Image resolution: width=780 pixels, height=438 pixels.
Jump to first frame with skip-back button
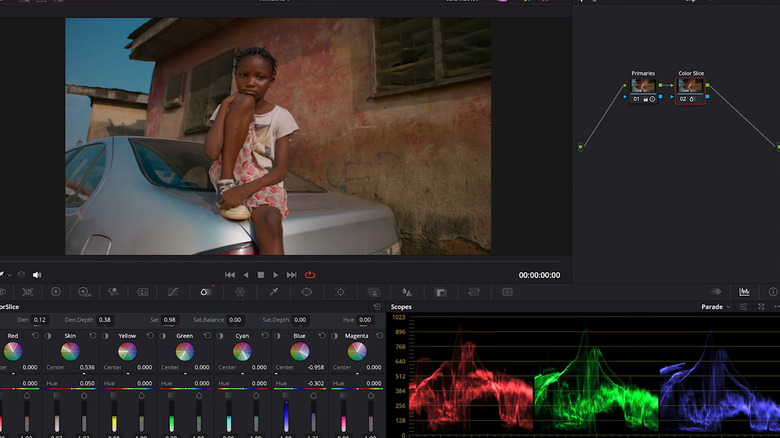click(230, 275)
